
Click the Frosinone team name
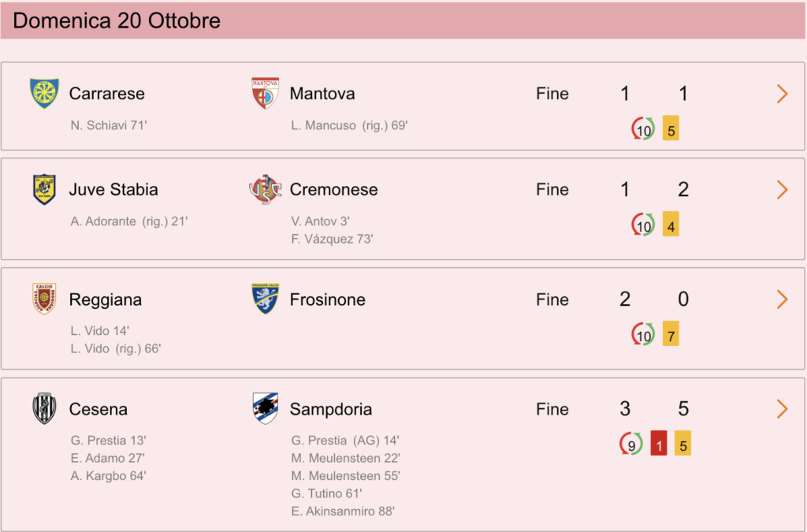327,299
